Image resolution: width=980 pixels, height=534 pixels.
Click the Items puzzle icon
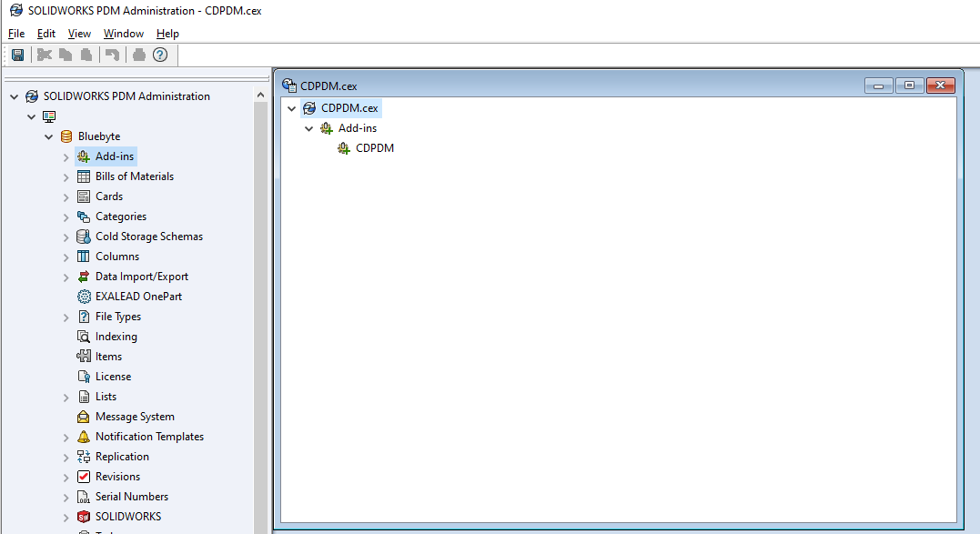coord(83,356)
